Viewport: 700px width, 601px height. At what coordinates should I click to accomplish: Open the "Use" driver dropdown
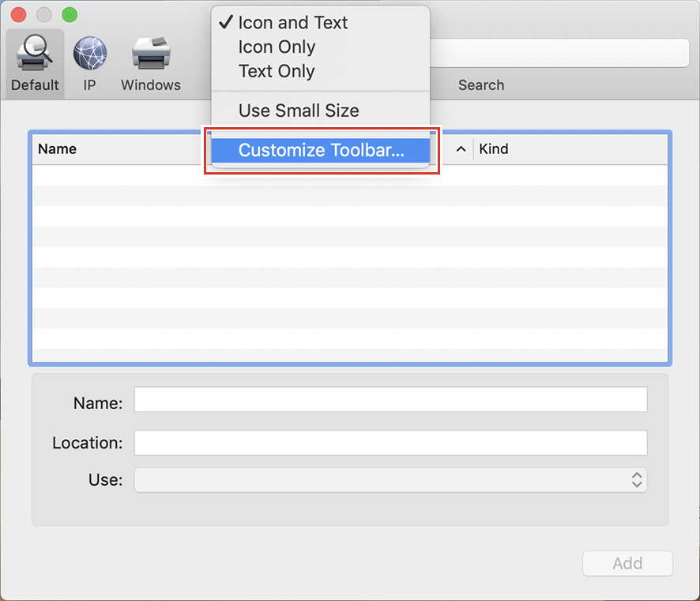pyautogui.click(x=390, y=479)
